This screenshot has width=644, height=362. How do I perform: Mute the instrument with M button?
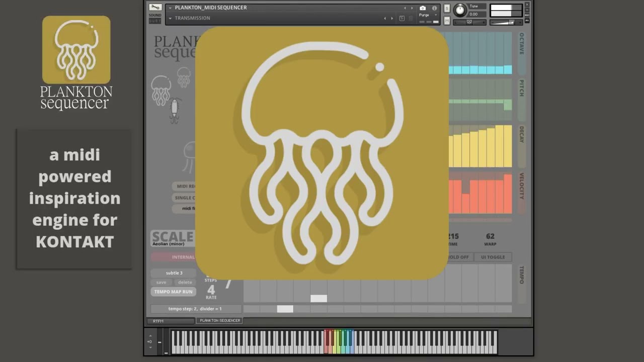447,20
